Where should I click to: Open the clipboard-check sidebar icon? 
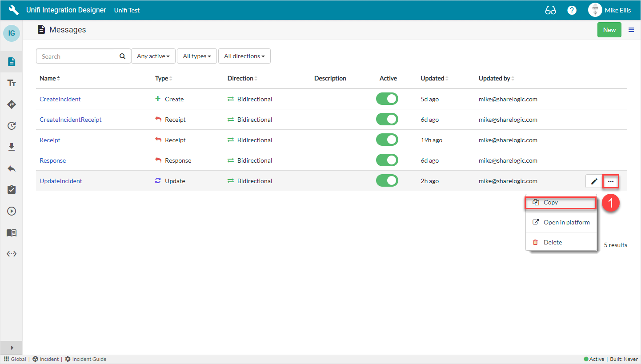click(11, 189)
